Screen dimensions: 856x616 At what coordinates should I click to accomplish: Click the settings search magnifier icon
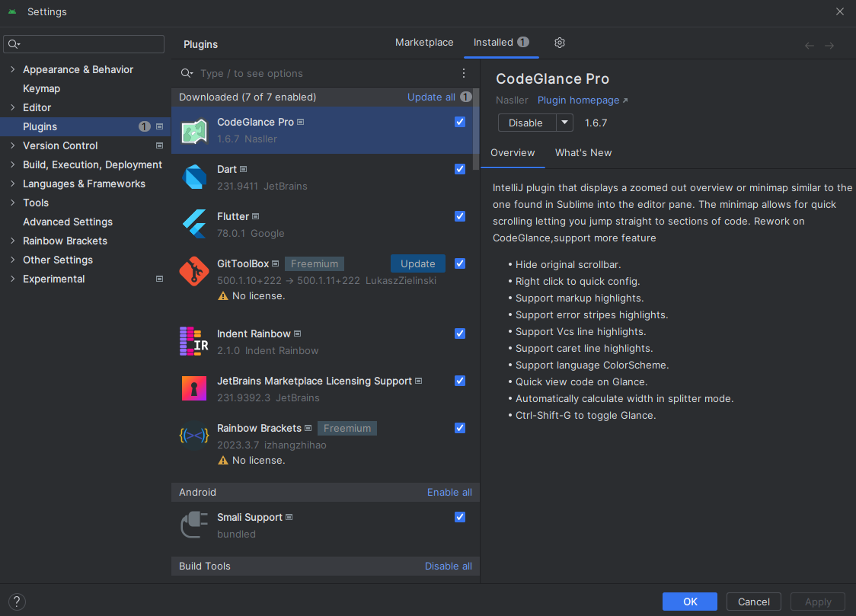coord(14,44)
